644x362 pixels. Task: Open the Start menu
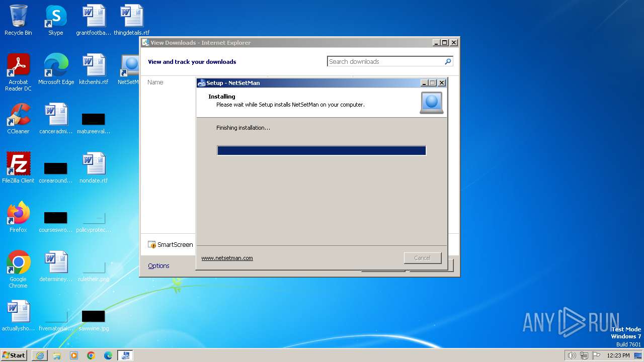tap(14, 355)
